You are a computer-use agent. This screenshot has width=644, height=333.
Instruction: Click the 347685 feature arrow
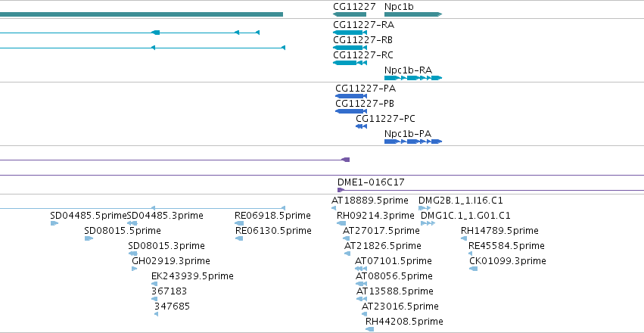(156, 314)
